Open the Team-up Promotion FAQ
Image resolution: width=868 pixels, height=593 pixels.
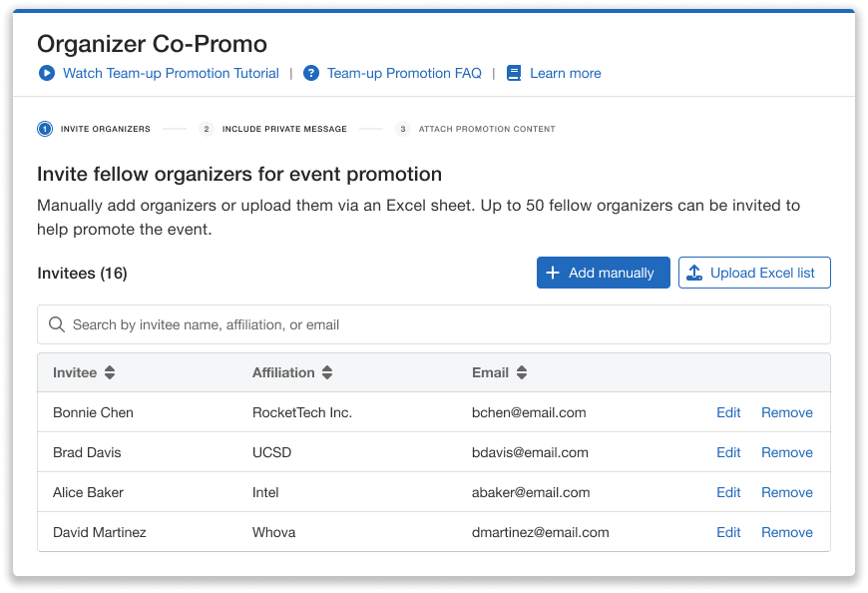[x=404, y=73]
